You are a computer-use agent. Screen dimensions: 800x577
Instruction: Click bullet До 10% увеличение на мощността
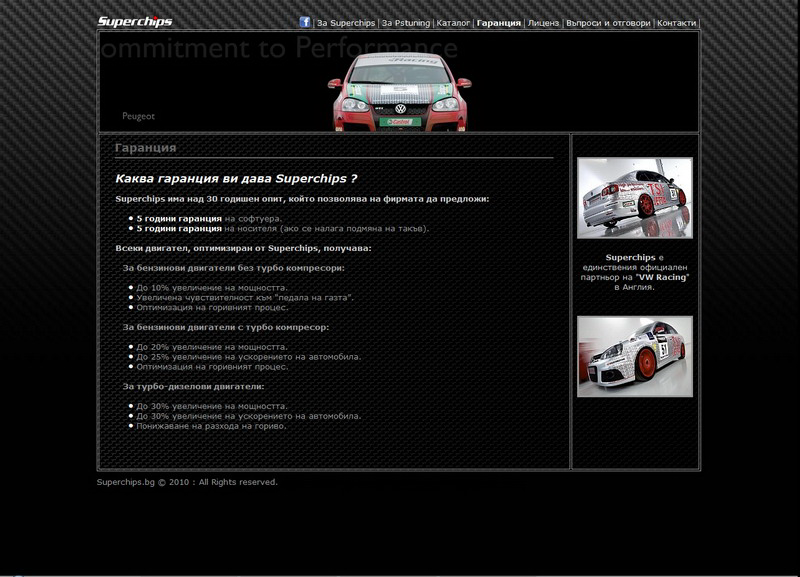click(212, 288)
